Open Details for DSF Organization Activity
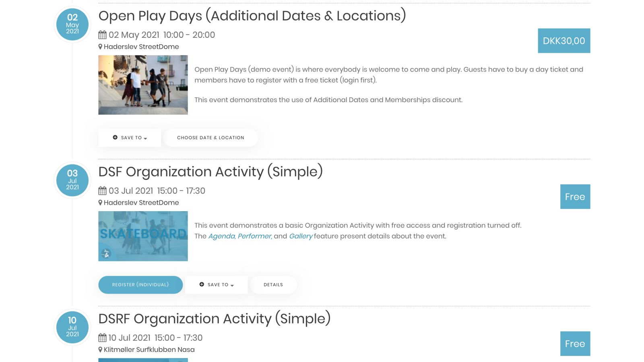 coord(273,285)
